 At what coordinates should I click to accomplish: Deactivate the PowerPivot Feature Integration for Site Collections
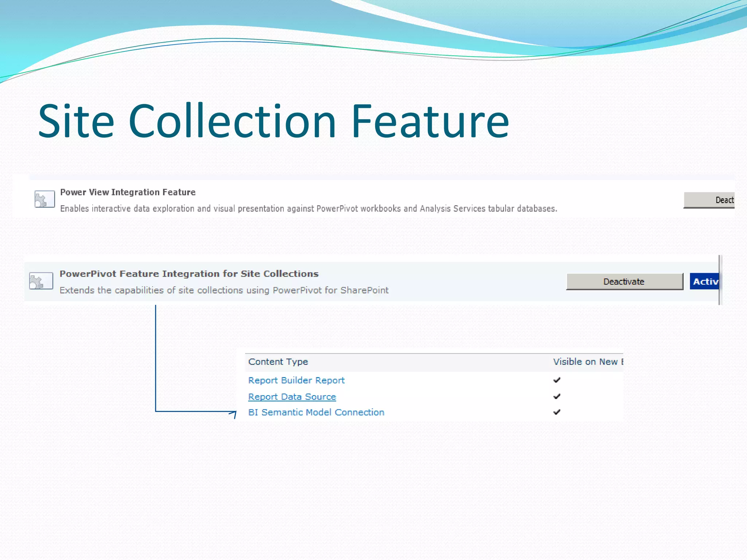point(624,281)
